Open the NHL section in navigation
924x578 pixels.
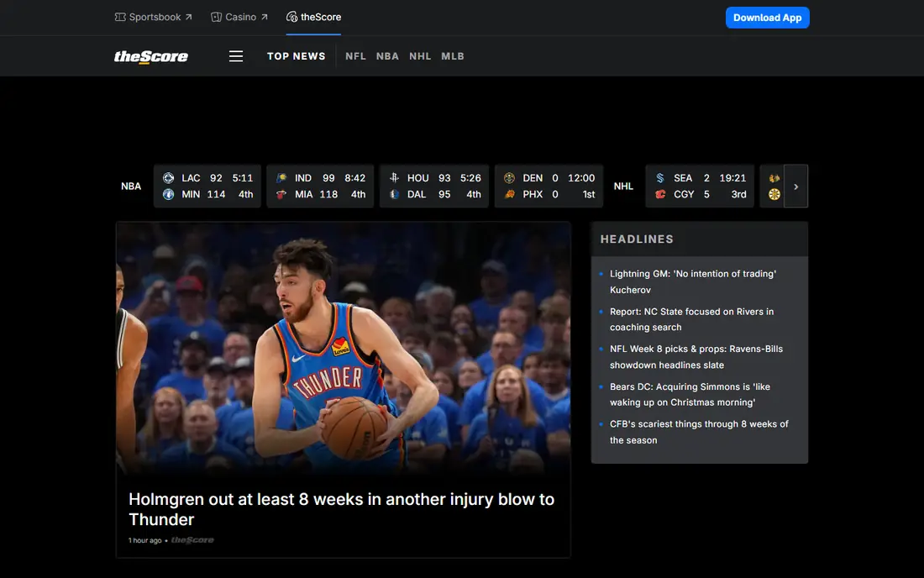tap(420, 56)
